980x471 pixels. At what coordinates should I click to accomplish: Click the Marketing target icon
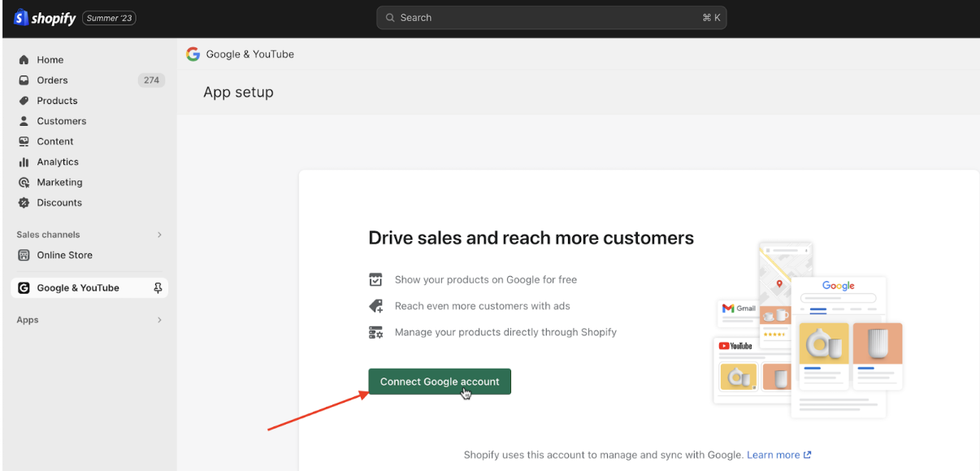(x=24, y=182)
